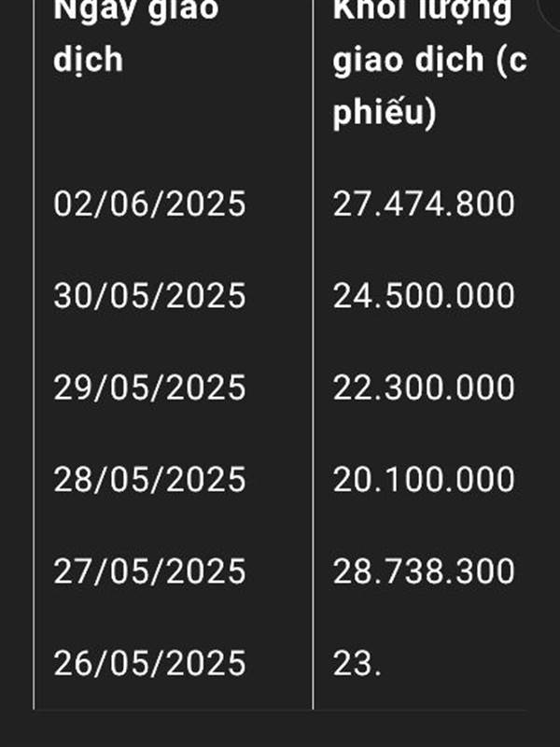Click the volume value 27.474.800
The width and height of the screenshot is (560, 747).
tap(424, 204)
